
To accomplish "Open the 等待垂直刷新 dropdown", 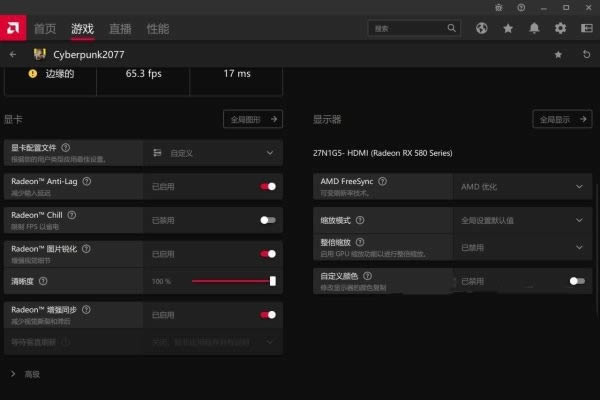I will pos(213,341).
